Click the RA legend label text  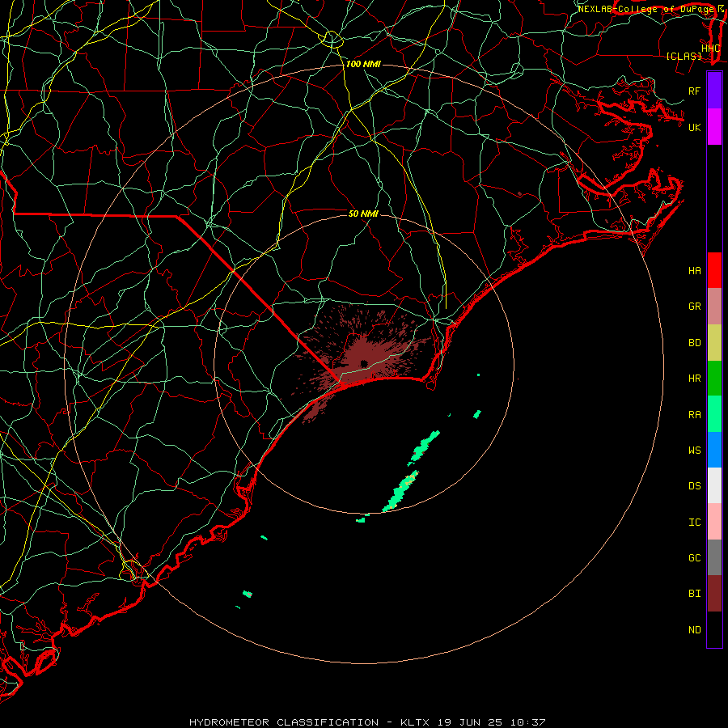[694, 415]
